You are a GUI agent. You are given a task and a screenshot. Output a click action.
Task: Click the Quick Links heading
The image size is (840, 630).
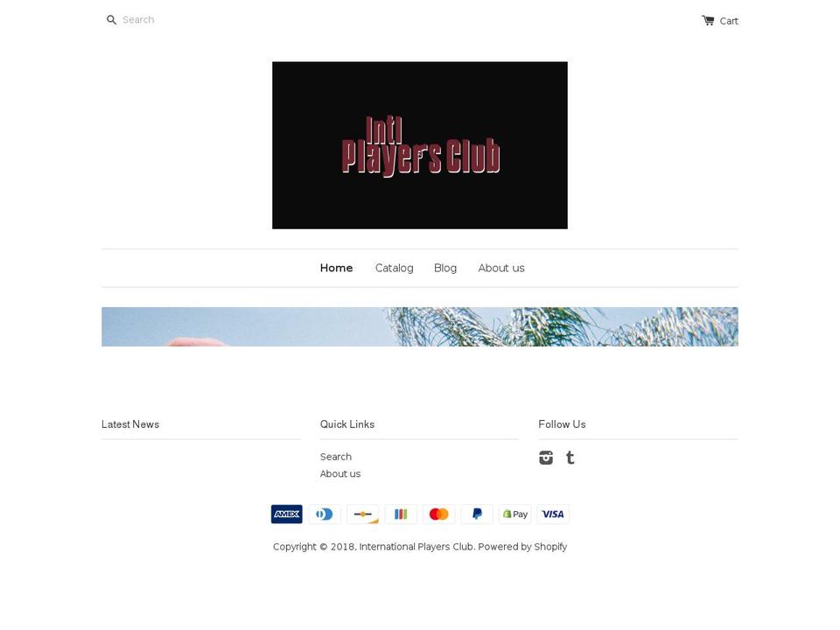click(x=347, y=424)
